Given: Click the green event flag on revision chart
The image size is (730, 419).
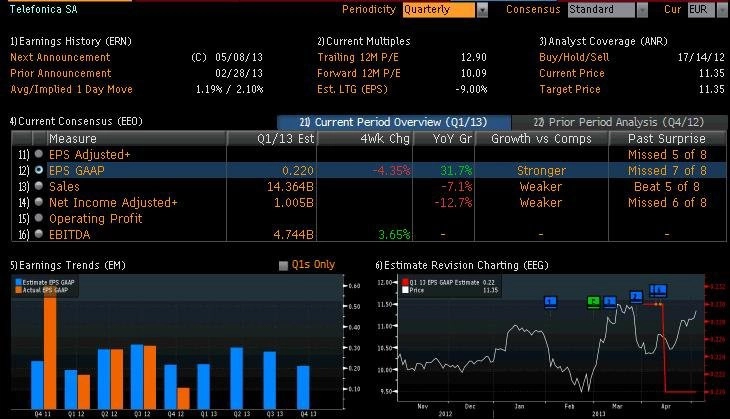Looking at the screenshot, I should click(593, 302).
